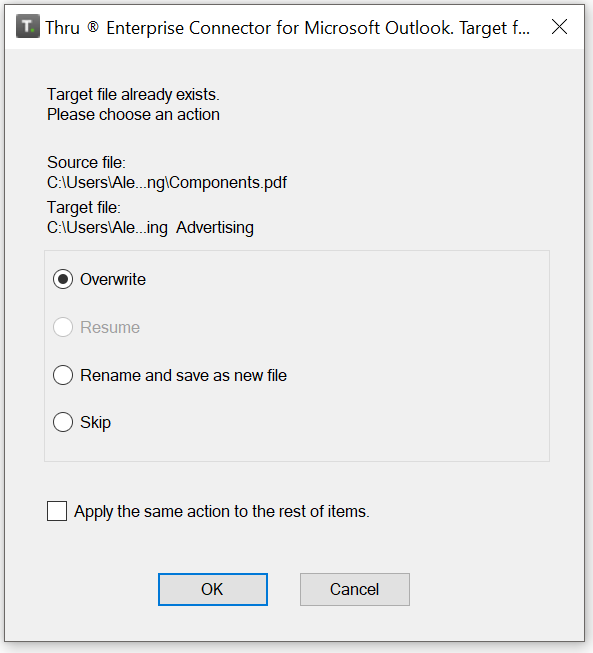Close the Thru Enterprise Connector dialog
The height and width of the screenshot is (653, 593).
pyautogui.click(x=559, y=27)
